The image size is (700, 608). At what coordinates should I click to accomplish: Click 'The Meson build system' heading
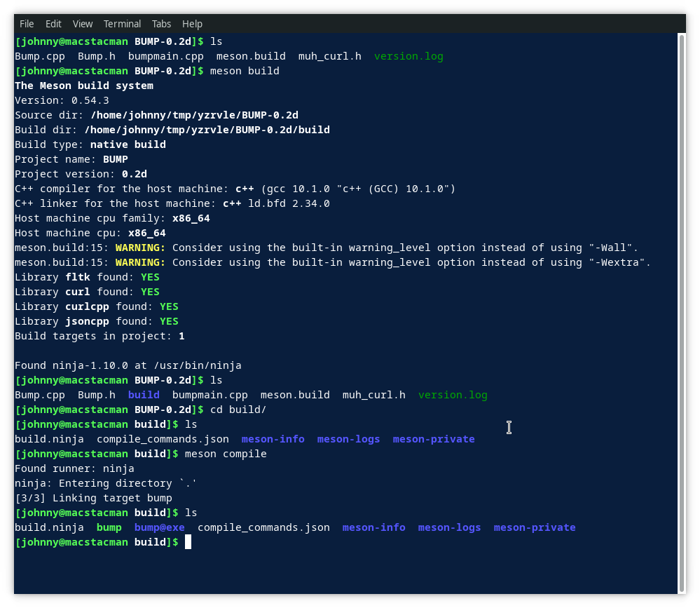tap(84, 86)
